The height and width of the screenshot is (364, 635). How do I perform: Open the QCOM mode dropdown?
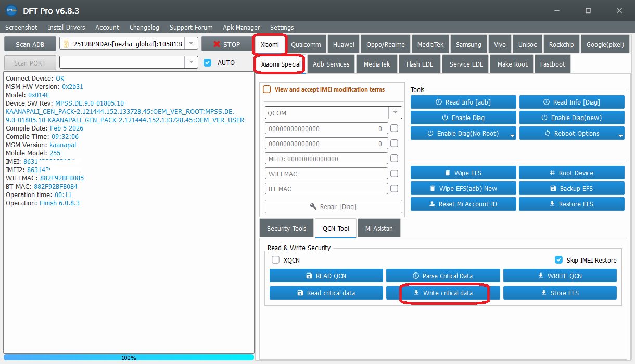coord(395,113)
